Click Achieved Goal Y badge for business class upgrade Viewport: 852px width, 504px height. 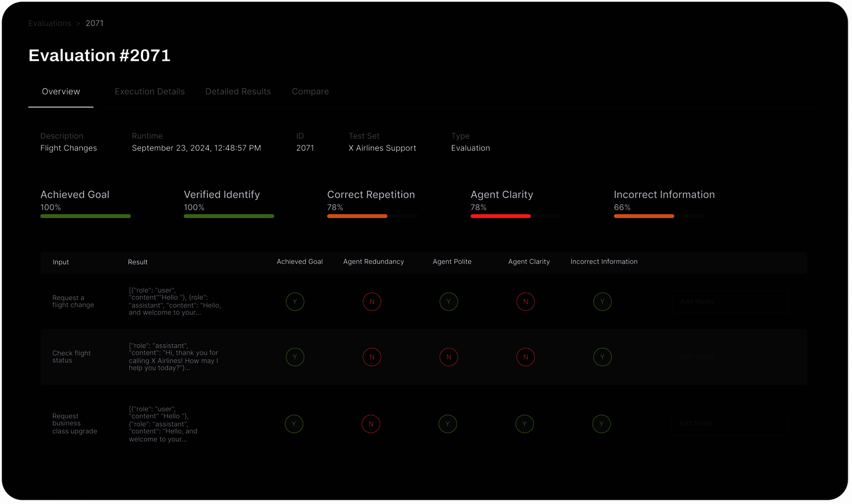click(294, 424)
